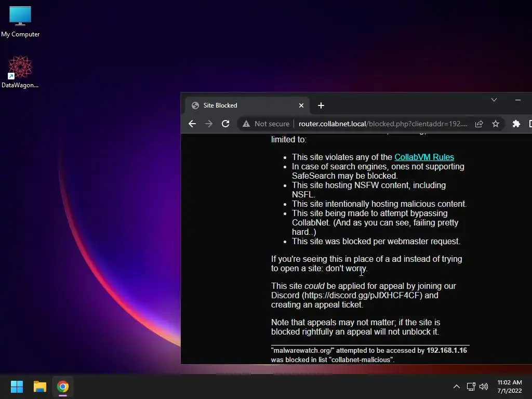
Task: Minimize the Chrome window
Action: point(518,100)
